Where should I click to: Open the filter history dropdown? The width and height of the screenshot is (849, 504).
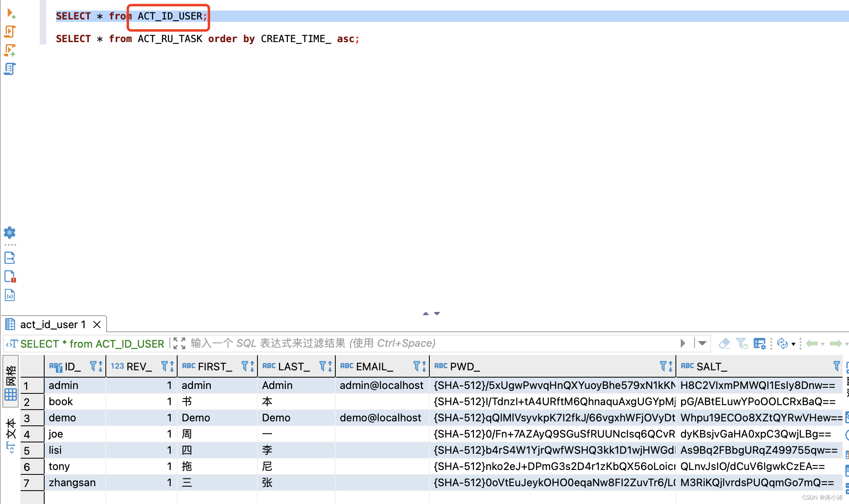coord(702,344)
